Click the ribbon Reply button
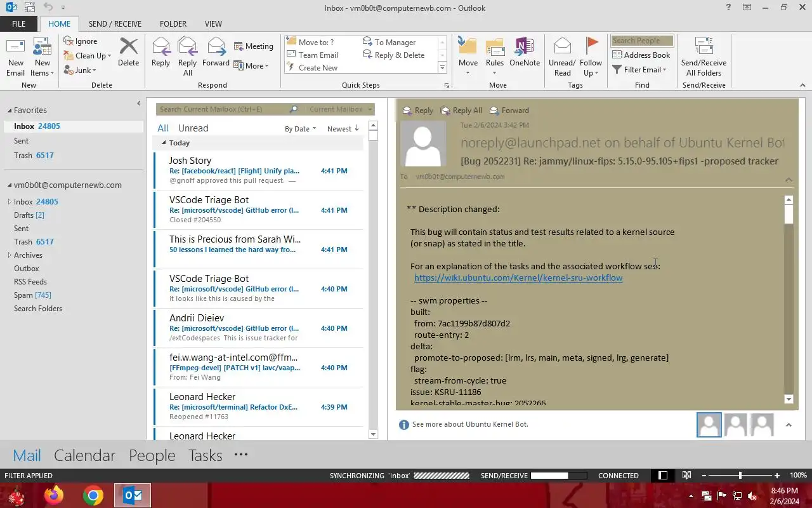812x508 pixels. point(160,52)
